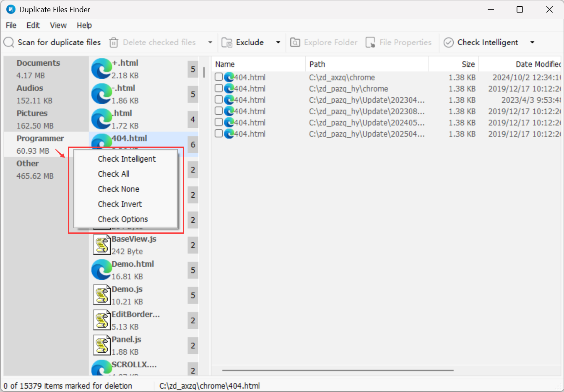Click the Edge icon beside Demo.html

click(x=101, y=269)
